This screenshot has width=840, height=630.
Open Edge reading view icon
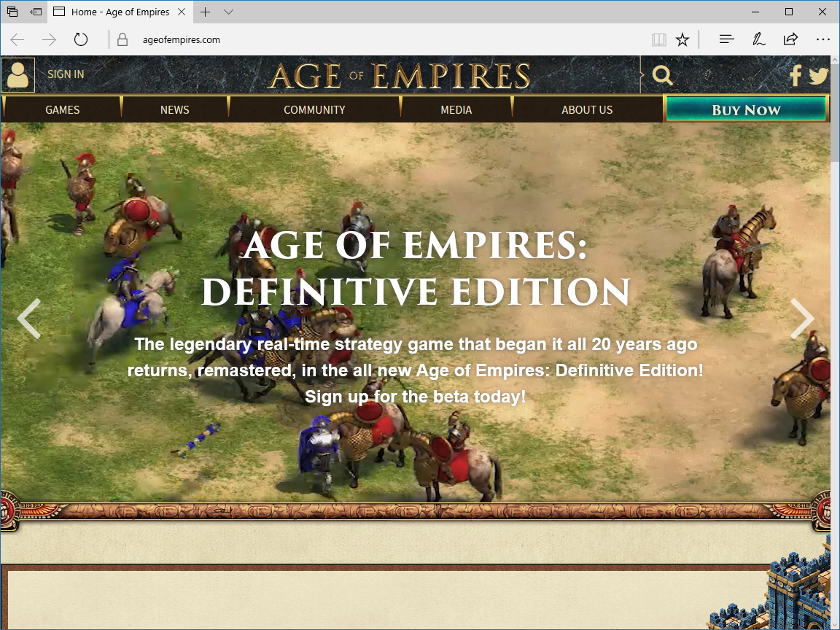coord(658,39)
